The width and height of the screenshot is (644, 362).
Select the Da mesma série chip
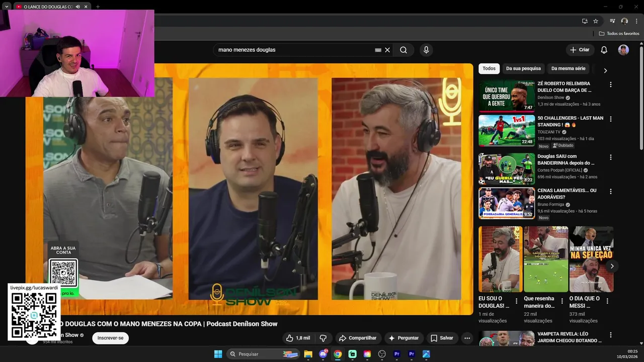569,68
